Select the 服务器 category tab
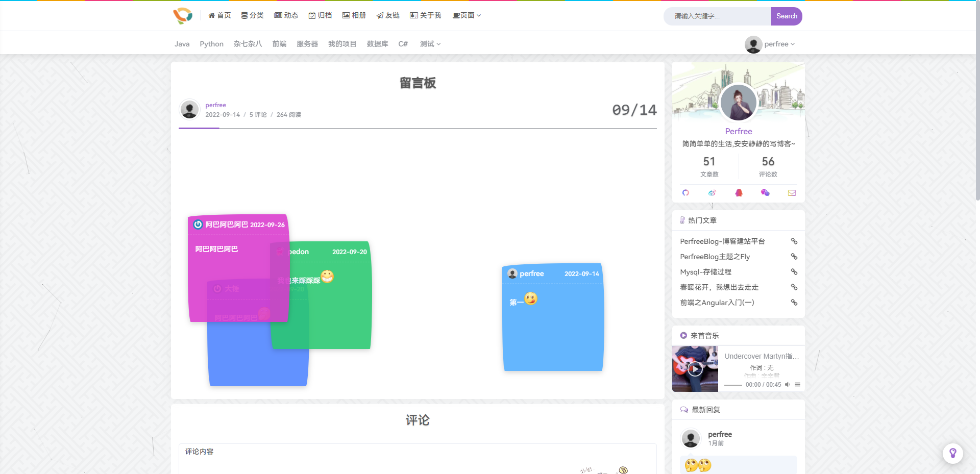 pyautogui.click(x=307, y=44)
